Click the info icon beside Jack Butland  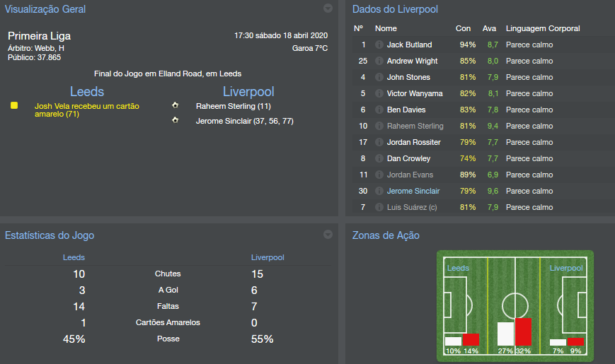379,45
